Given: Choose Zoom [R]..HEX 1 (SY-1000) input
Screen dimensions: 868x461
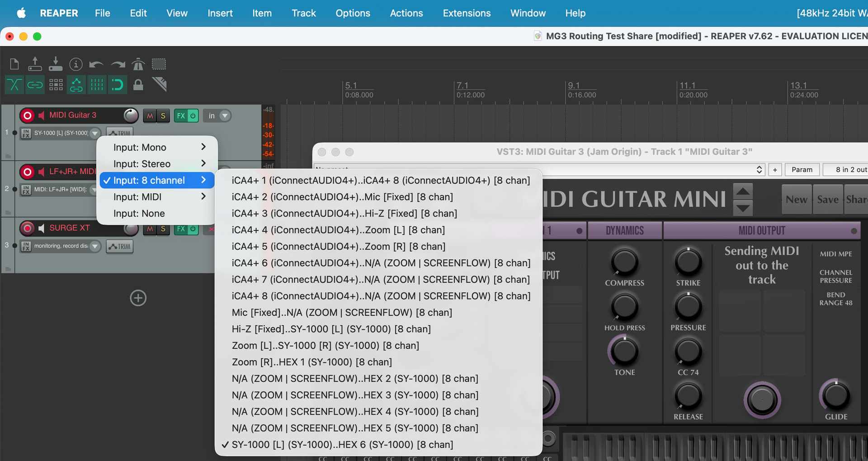Looking at the screenshot, I should 311,362.
